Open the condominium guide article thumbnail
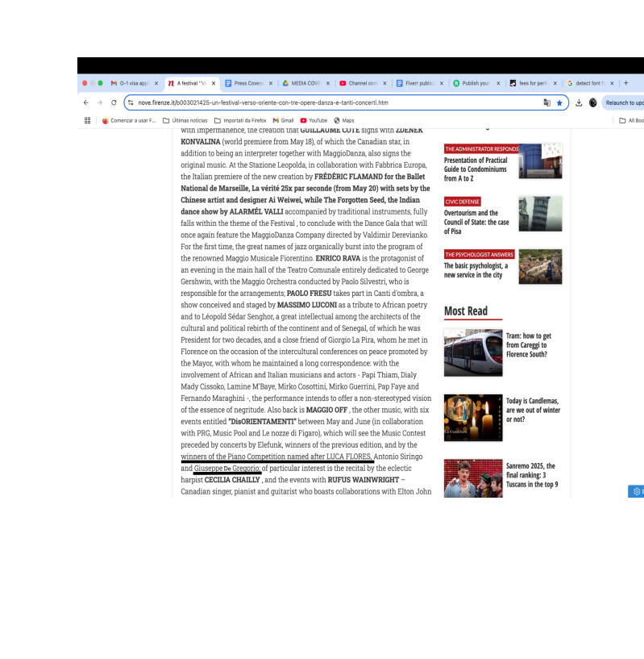The width and height of the screenshot is (644, 659). (540, 161)
